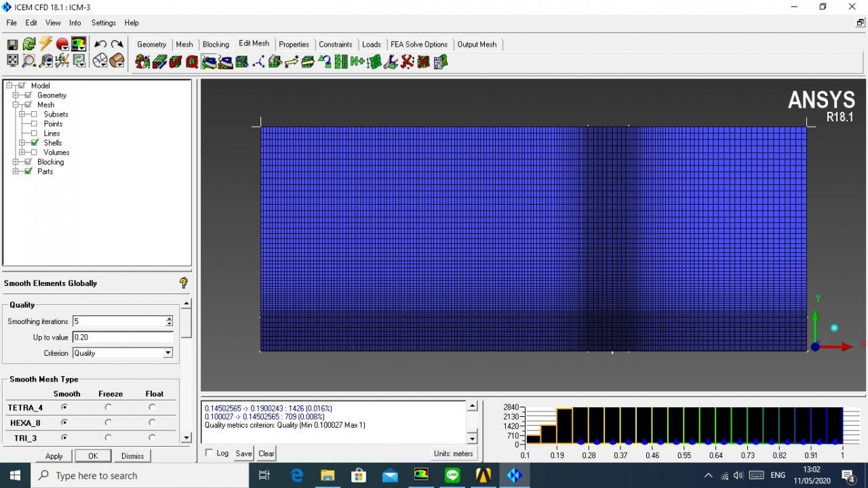Click the Save Project floppy disk icon
The image size is (868, 488).
12,45
